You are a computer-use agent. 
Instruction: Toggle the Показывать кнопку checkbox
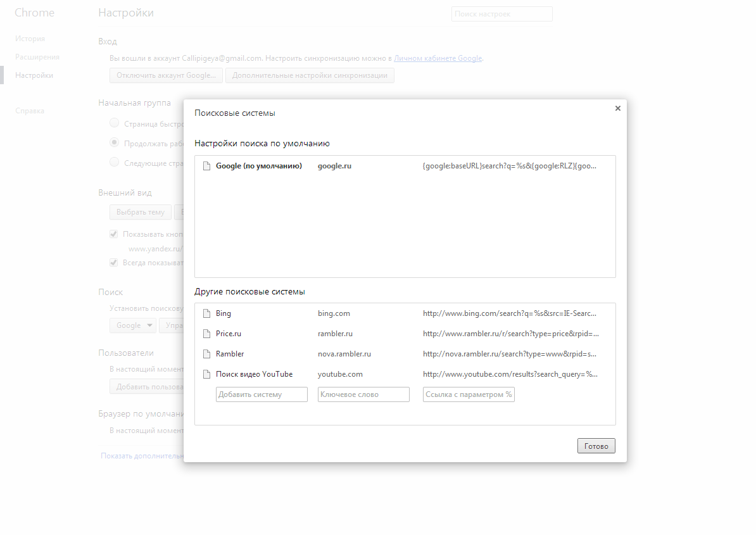(x=114, y=234)
